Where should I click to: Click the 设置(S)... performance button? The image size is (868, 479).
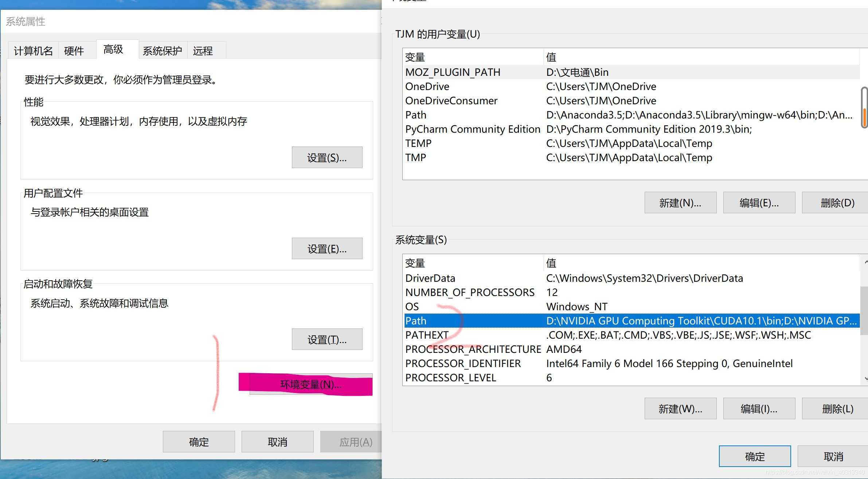pos(327,157)
